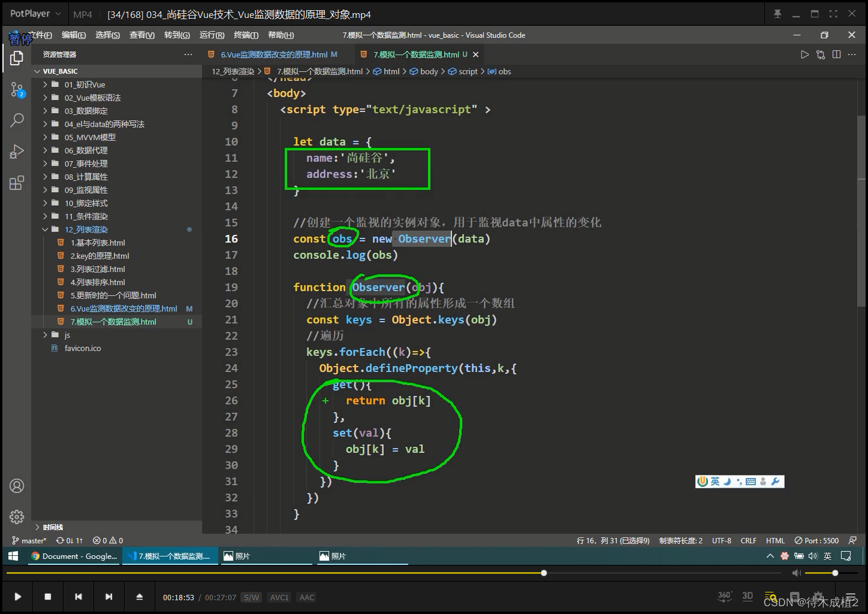Expand the 06_数据代理 folder
Image resolution: width=868 pixels, height=614 pixels.
pos(116,150)
